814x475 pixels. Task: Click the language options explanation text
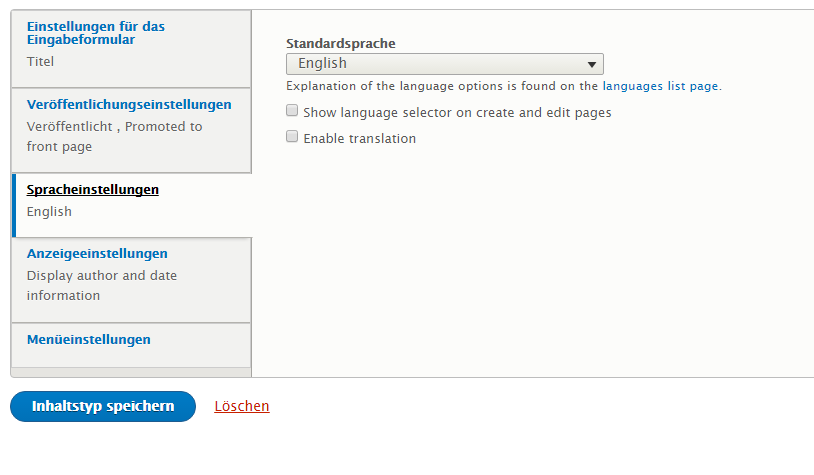pyautogui.click(x=442, y=86)
